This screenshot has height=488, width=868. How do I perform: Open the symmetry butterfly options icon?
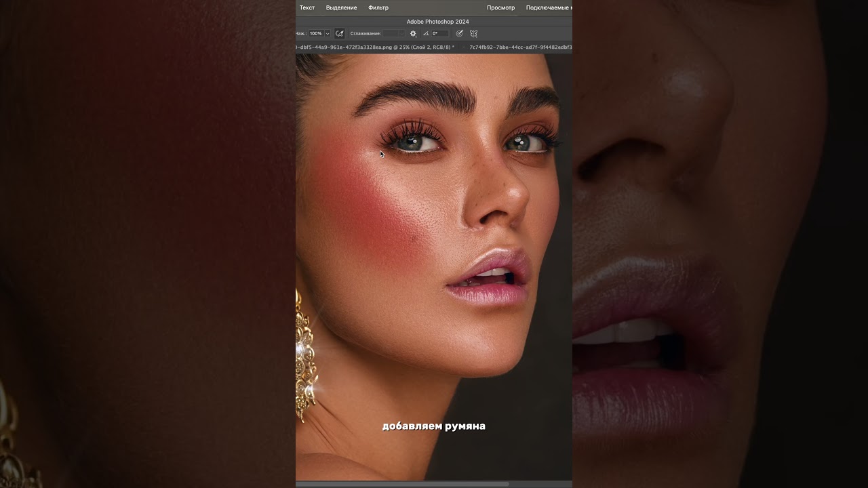(473, 33)
